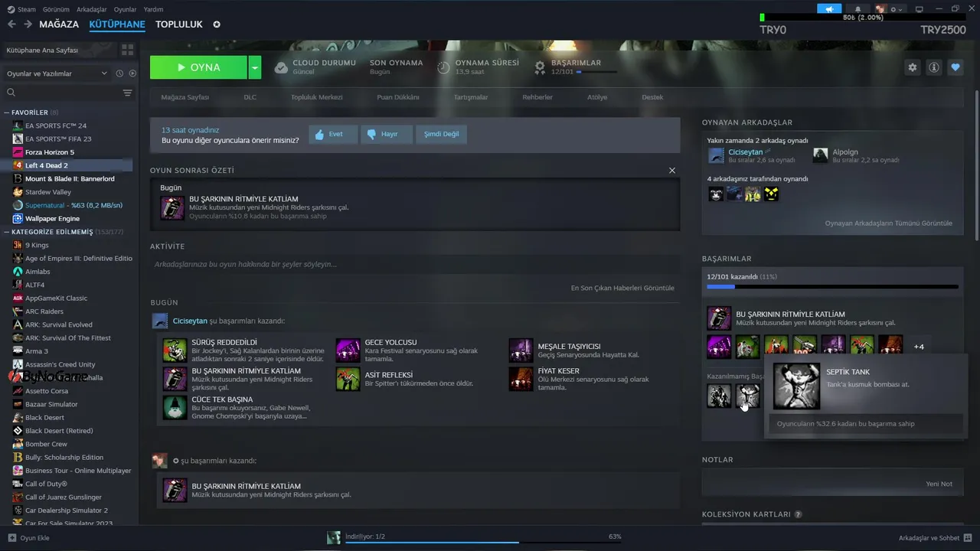The height and width of the screenshot is (551, 980).
Task: Click the forward navigation arrow
Action: tap(28, 24)
